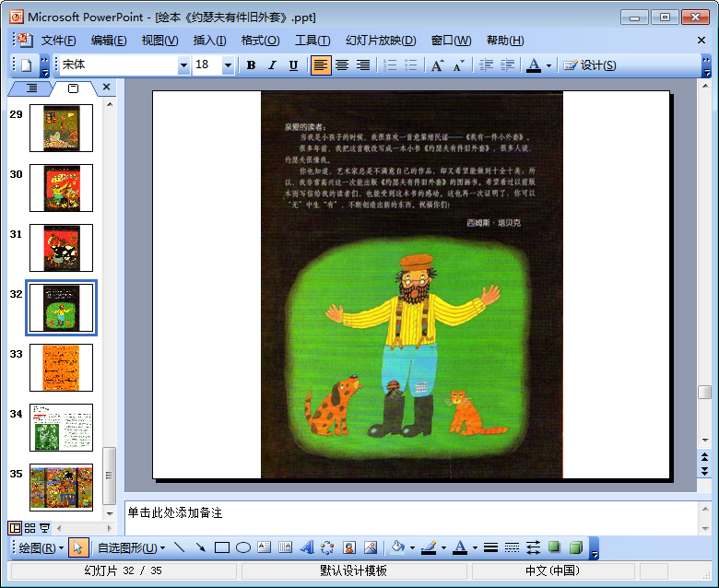This screenshot has height=588, width=719.
Task: Insert WordArt
Action: coord(307,547)
